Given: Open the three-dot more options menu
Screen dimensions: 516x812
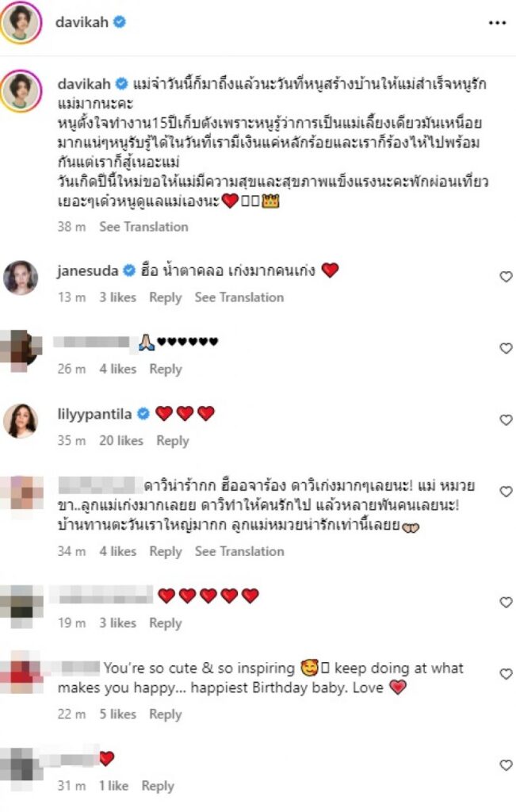Looking at the screenshot, I should pos(497,23).
